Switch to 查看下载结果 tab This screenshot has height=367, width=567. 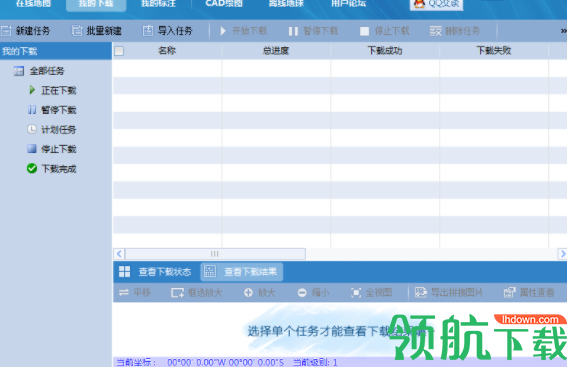[x=242, y=272]
